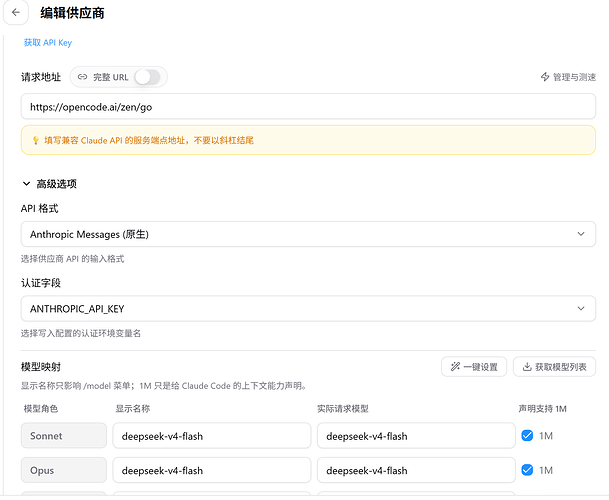Focus the request URL input field
The width and height of the screenshot is (609, 500).
[308, 106]
